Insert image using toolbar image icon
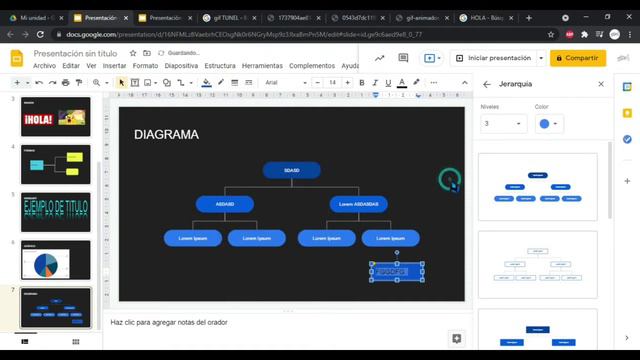The image size is (640, 360). click(x=148, y=83)
